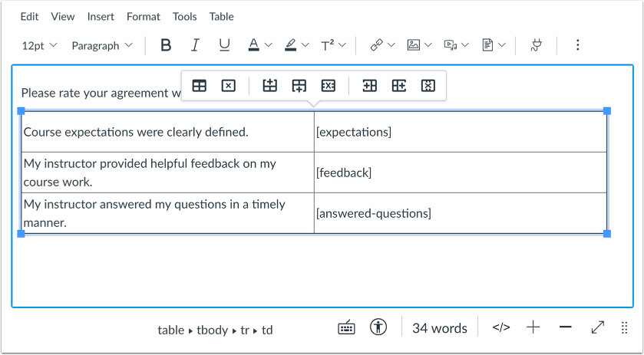644x355 pixels.
Task: Click the superscript button
Action: coord(327,45)
